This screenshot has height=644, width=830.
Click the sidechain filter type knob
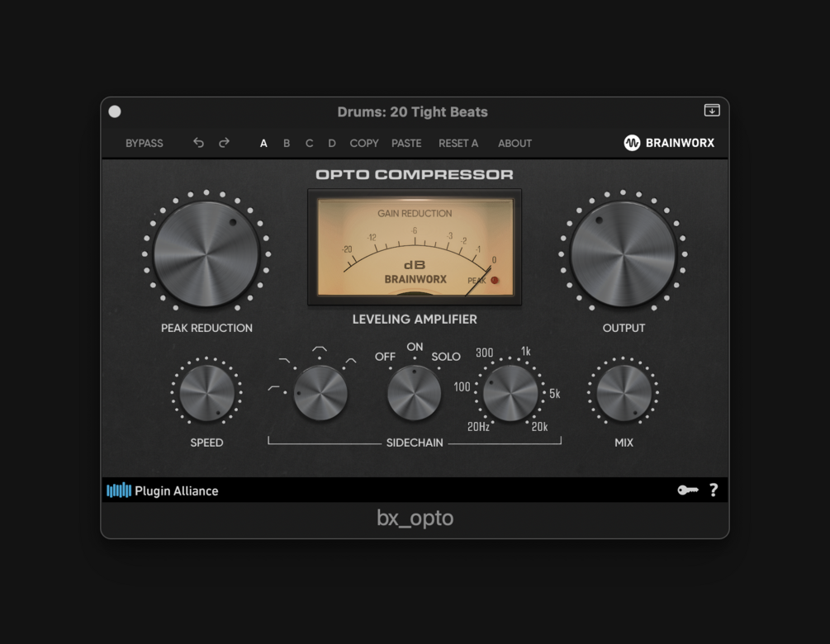click(x=320, y=394)
